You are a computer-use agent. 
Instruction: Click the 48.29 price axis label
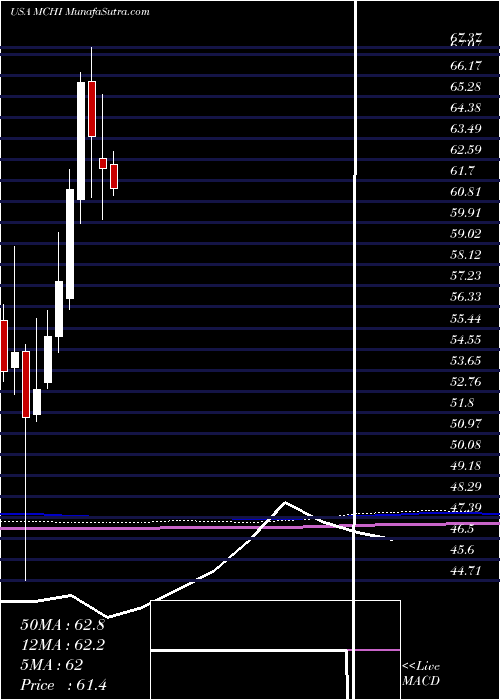(x=466, y=487)
